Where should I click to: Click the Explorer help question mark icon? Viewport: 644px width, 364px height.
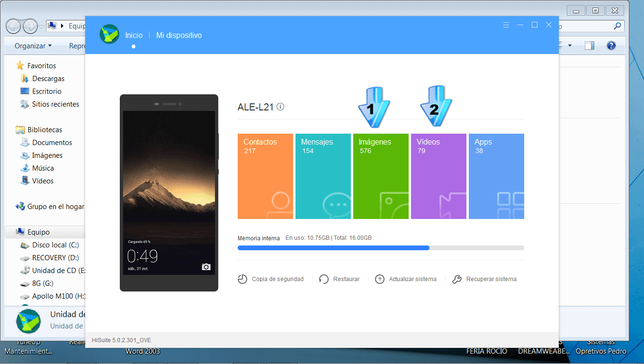coord(611,45)
